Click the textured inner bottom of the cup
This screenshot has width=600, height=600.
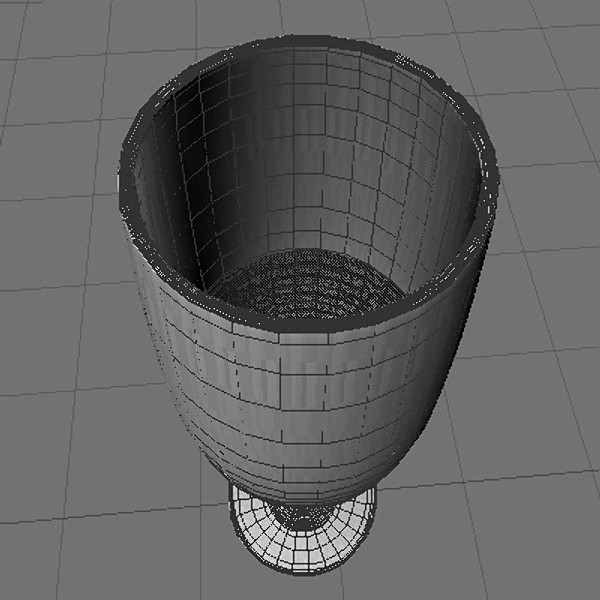[306, 285]
